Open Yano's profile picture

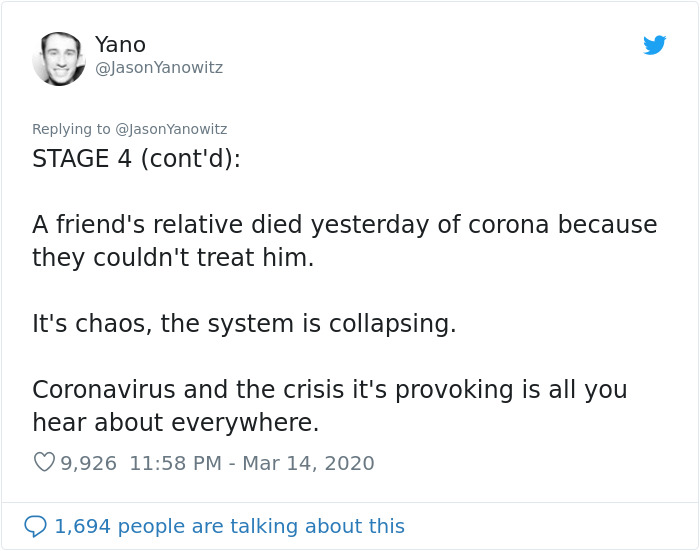pos(59,58)
